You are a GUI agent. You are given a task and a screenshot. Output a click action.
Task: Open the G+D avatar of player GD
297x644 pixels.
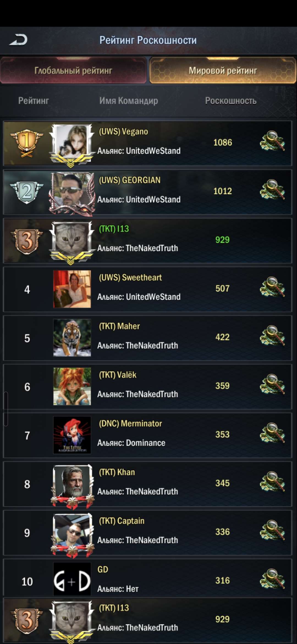[72, 579]
